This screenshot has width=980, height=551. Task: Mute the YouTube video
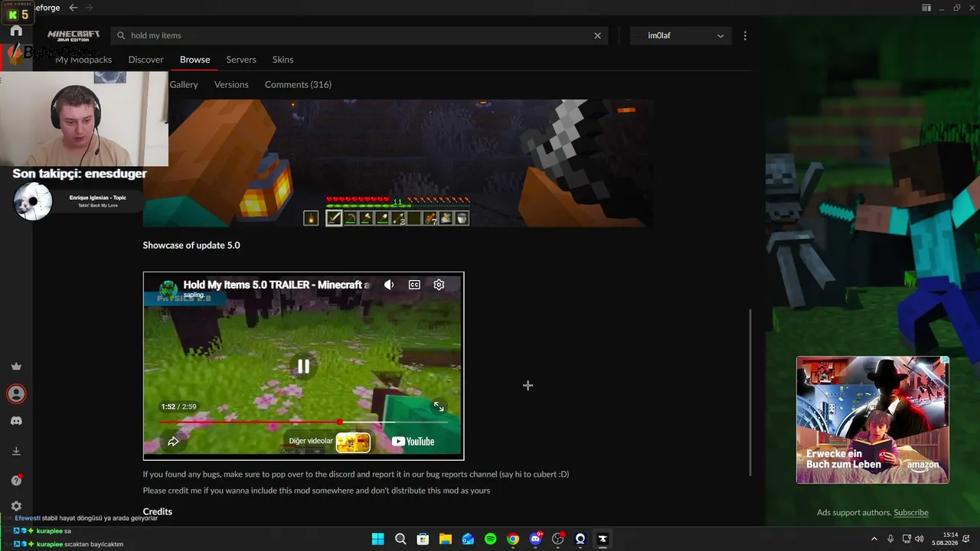click(389, 285)
